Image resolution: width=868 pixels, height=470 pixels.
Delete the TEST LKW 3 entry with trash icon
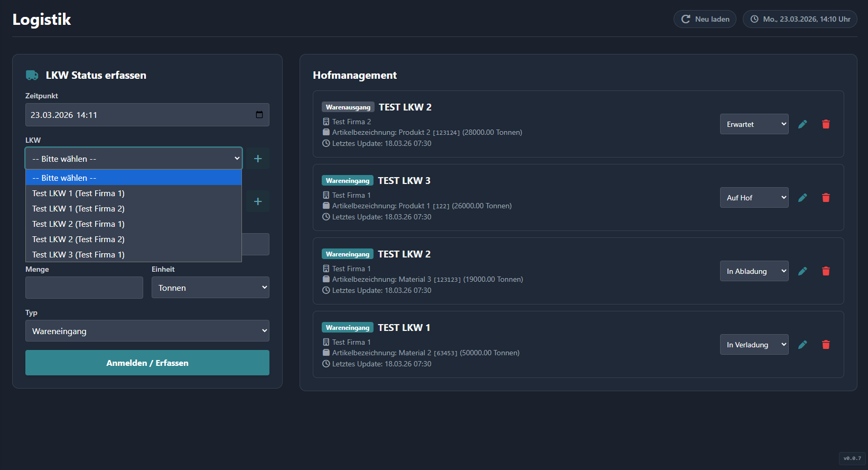826,198
